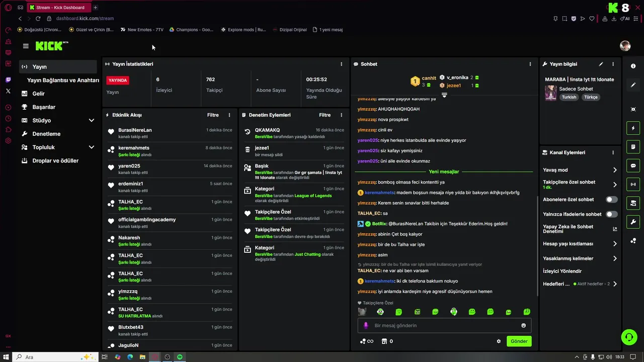Open Spotify from the Windows taskbar
This screenshot has width=644, height=362.
180,357
